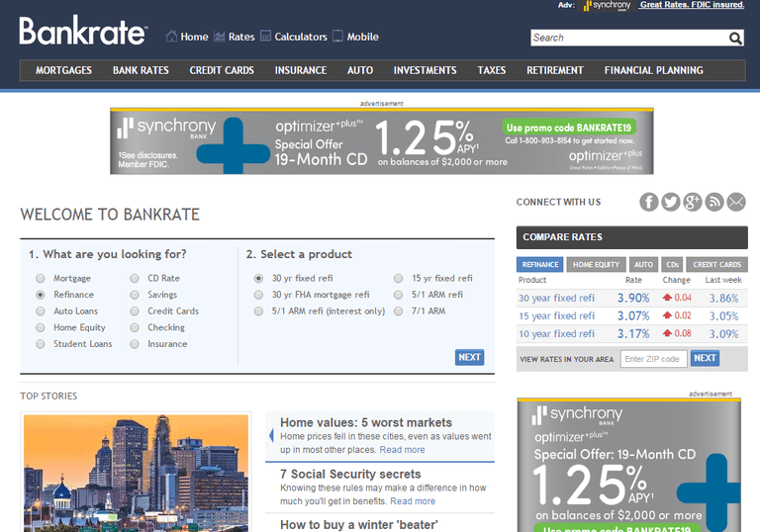Click the Great Rates. FDIC insured. link

click(692, 5)
